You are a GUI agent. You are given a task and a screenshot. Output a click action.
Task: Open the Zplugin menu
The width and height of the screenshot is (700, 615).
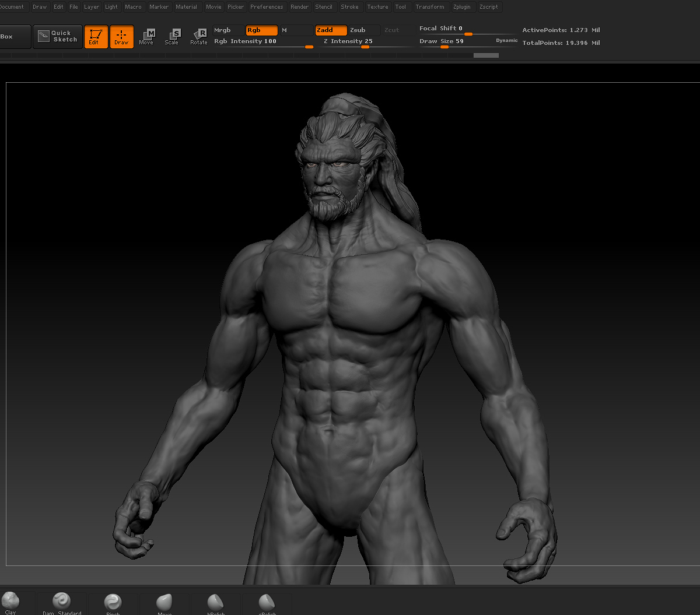(462, 7)
